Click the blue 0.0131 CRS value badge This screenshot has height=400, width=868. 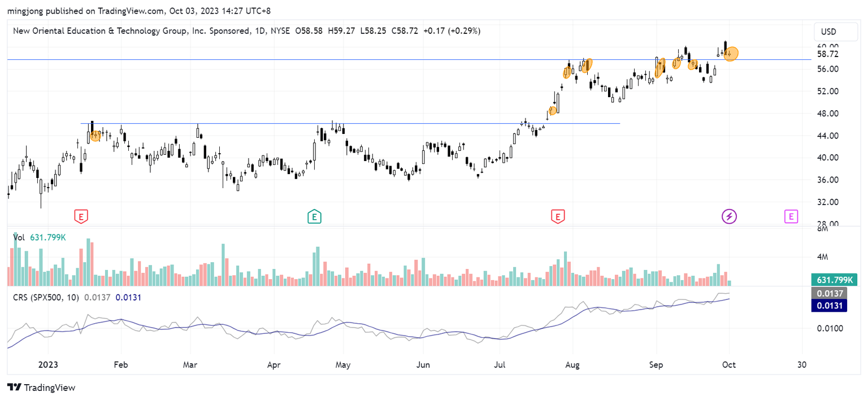pyautogui.click(x=829, y=305)
